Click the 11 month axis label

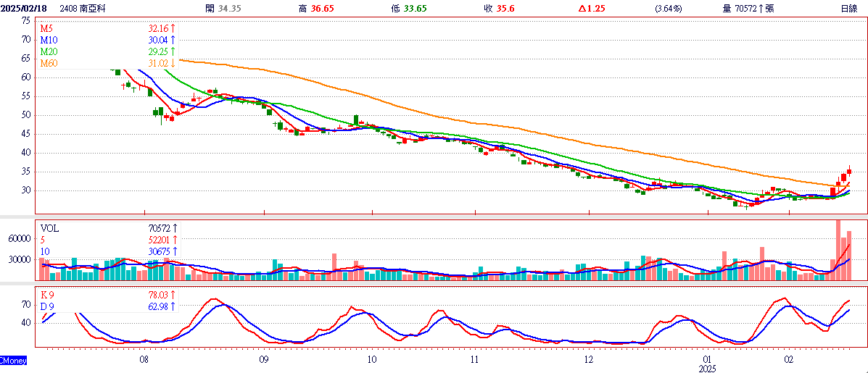(475, 360)
